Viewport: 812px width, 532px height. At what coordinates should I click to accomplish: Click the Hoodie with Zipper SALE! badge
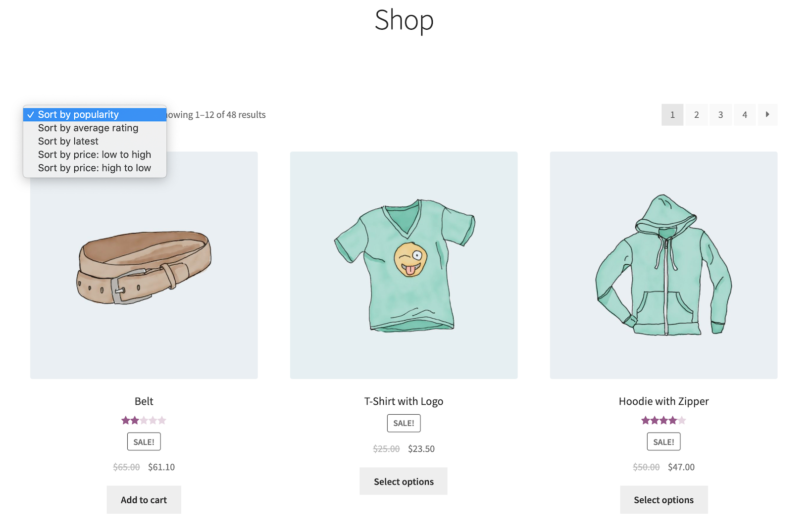coord(663,442)
